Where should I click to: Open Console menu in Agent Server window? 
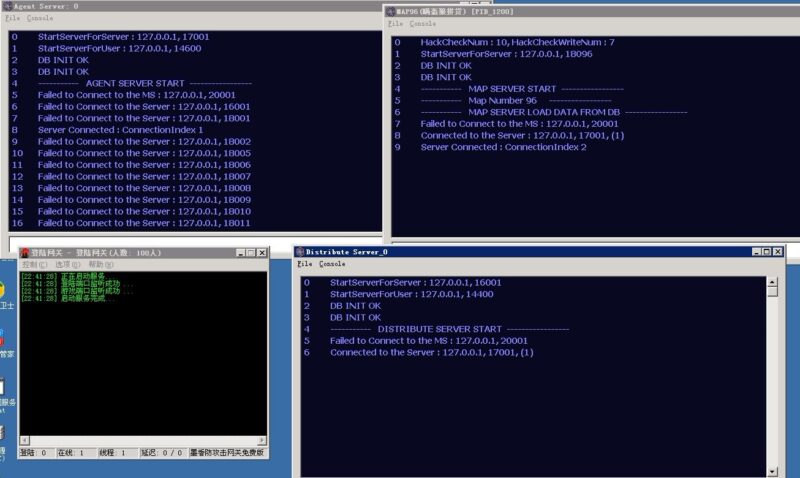point(40,18)
